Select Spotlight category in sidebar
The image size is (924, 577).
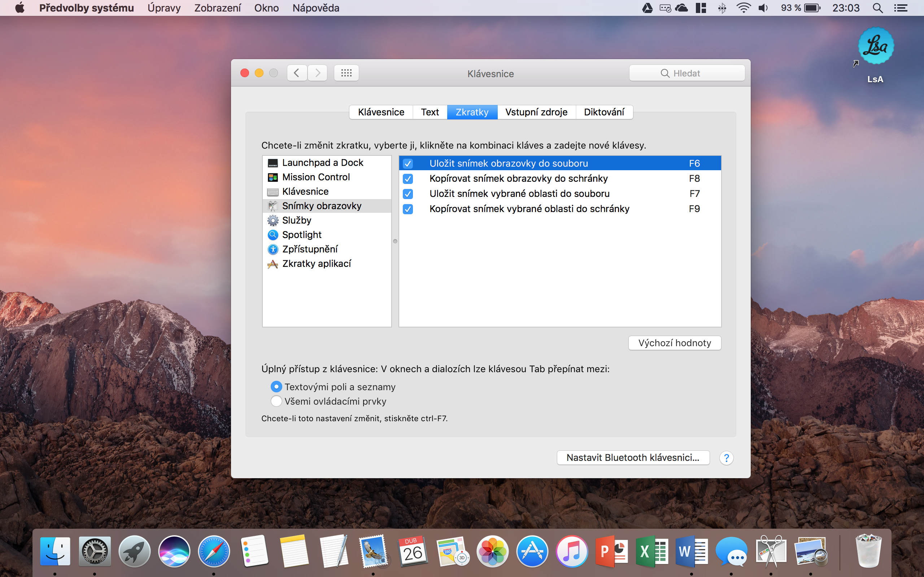click(x=301, y=234)
